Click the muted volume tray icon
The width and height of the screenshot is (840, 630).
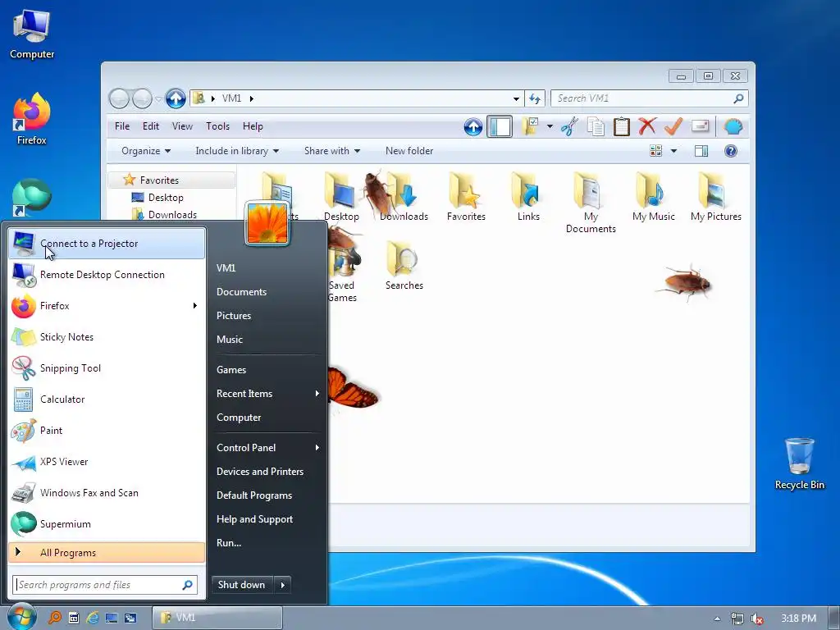tap(756, 619)
